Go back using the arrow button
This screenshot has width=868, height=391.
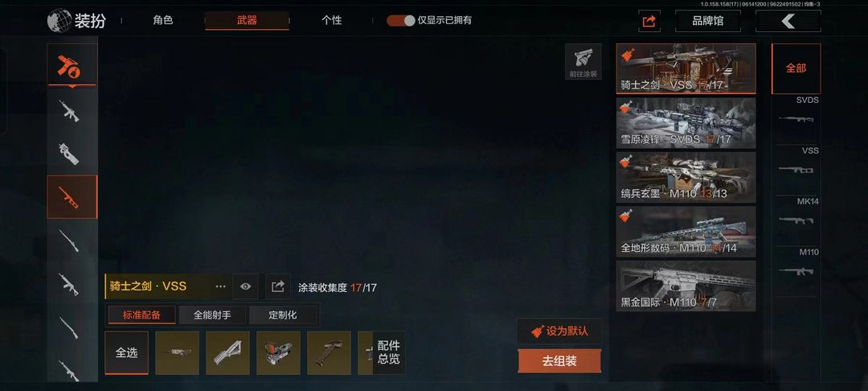788,21
